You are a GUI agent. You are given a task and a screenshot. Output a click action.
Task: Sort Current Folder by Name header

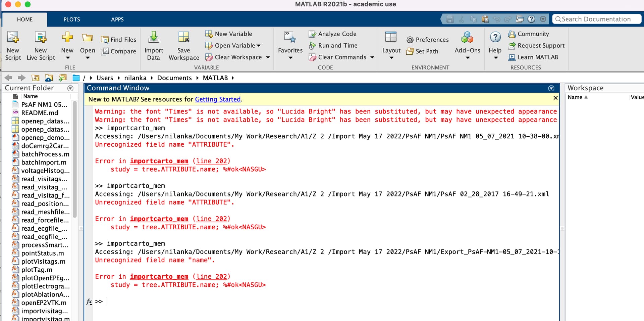[x=31, y=96]
